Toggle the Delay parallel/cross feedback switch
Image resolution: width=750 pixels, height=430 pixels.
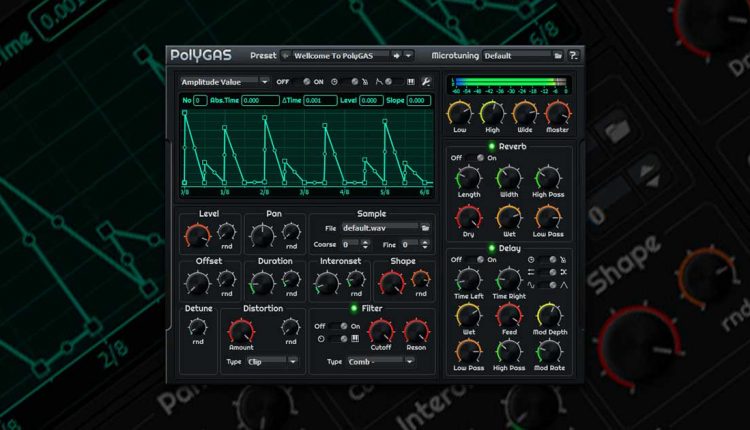point(547,272)
